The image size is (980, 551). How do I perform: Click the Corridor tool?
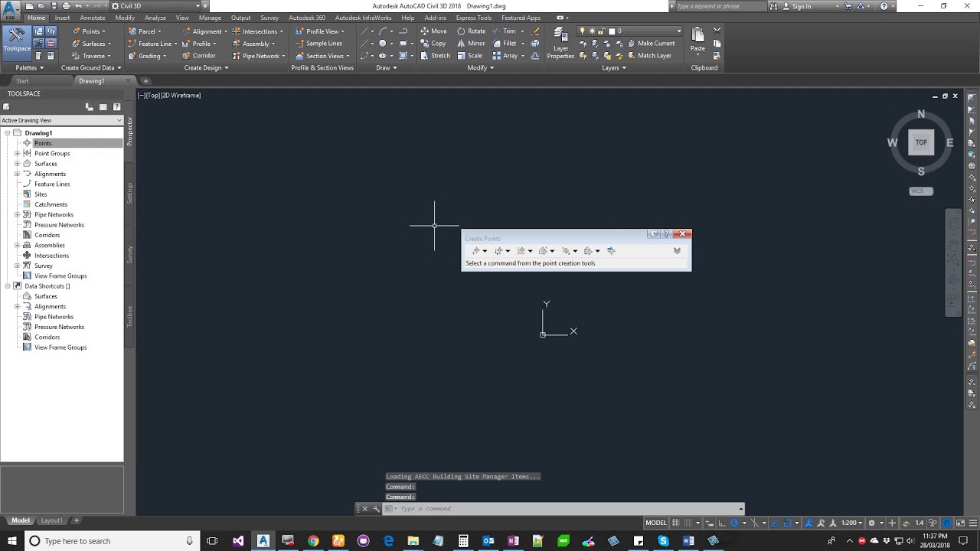point(198,56)
